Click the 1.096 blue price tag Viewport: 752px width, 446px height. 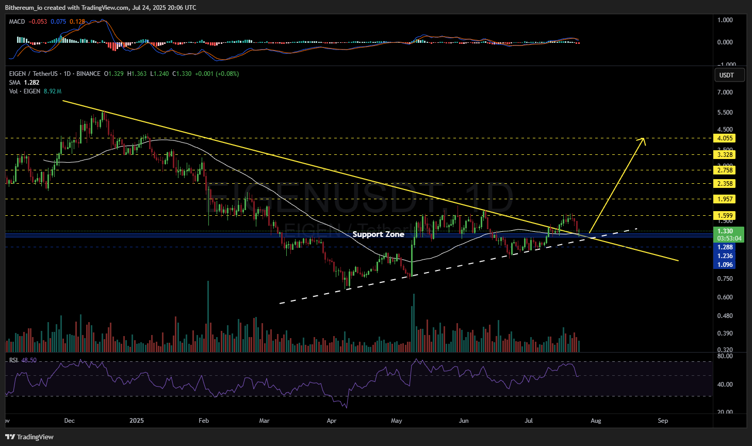(725, 265)
